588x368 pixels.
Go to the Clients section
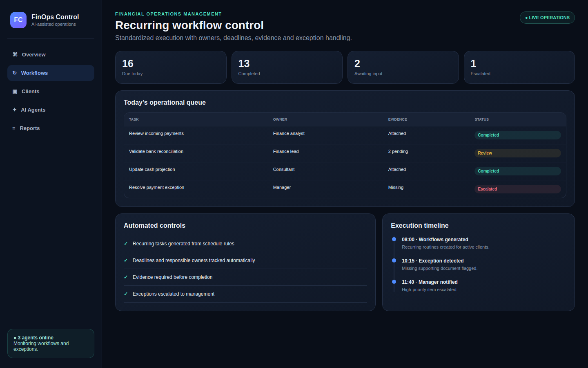coord(51,91)
